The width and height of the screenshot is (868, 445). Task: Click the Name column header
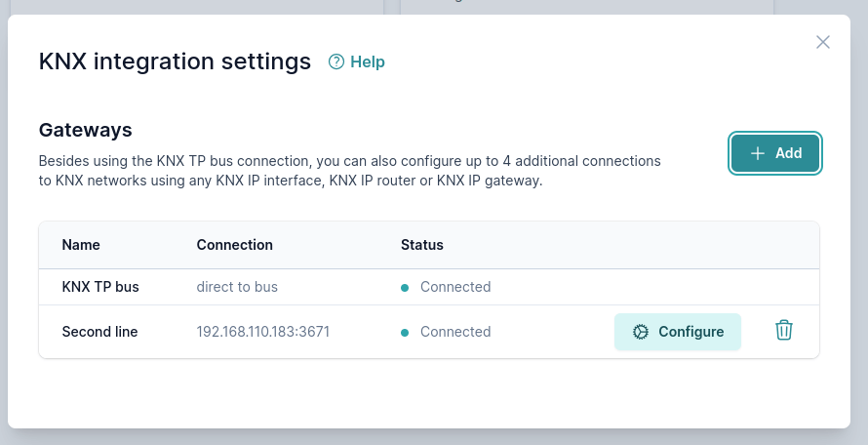point(81,245)
